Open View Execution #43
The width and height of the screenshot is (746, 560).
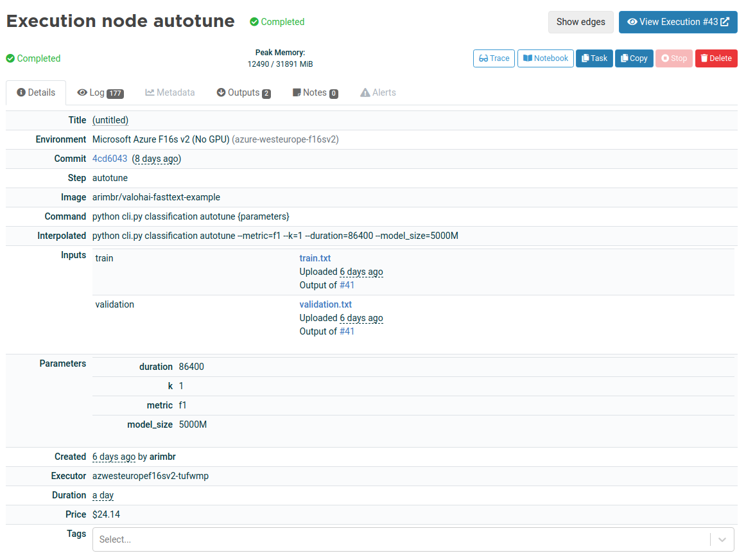677,22
